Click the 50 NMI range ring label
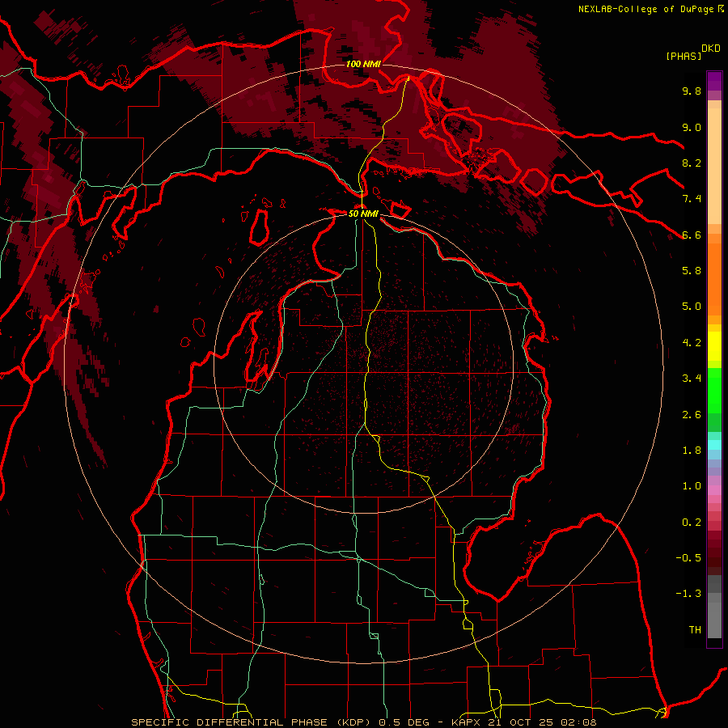Screen dimensions: 728x728 tap(363, 214)
